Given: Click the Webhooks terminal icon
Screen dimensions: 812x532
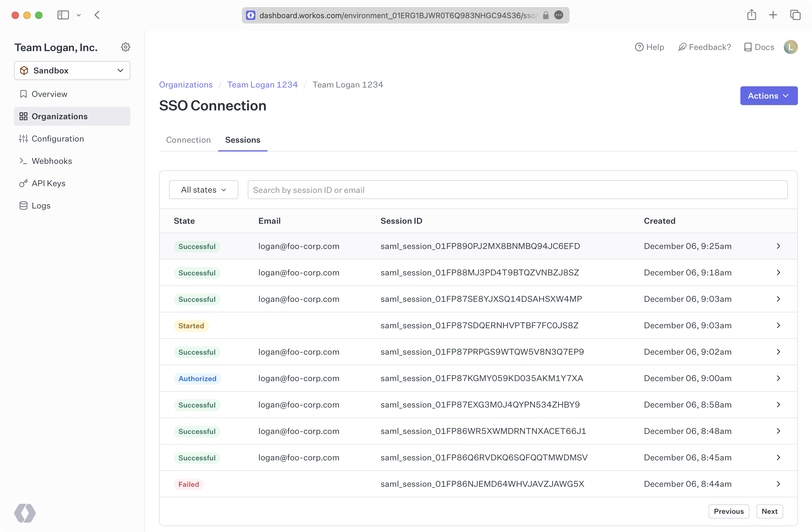Looking at the screenshot, I should tap(23, 161).
